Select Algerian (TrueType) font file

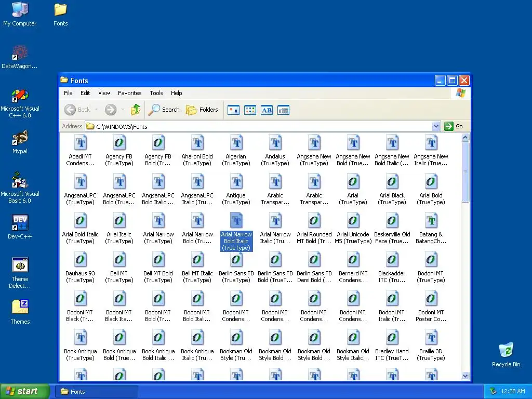point(236,150)
